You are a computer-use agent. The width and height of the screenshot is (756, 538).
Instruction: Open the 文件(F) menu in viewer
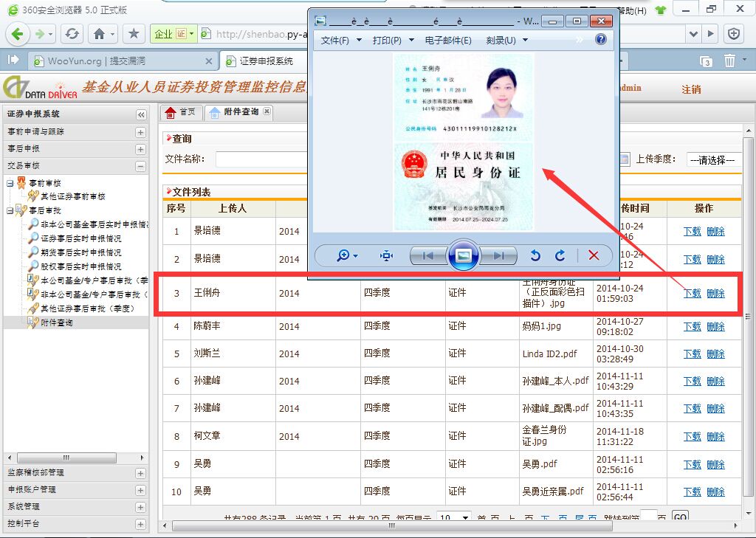[340, 40]
